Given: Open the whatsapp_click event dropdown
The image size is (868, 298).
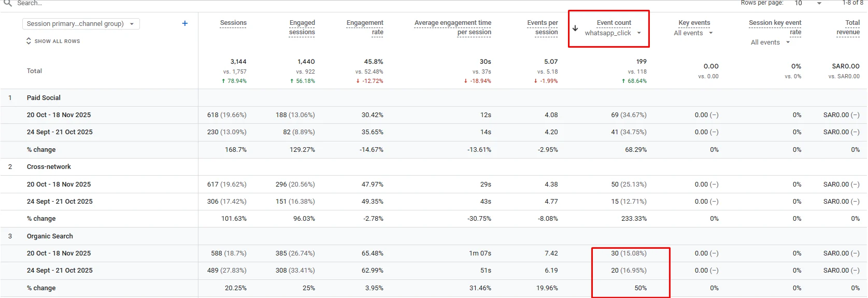Looking at the screenshot, I should point(613,33).
